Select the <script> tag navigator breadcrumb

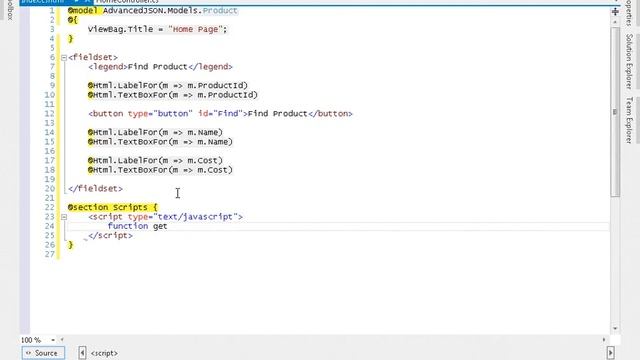[x=104, y=353]
